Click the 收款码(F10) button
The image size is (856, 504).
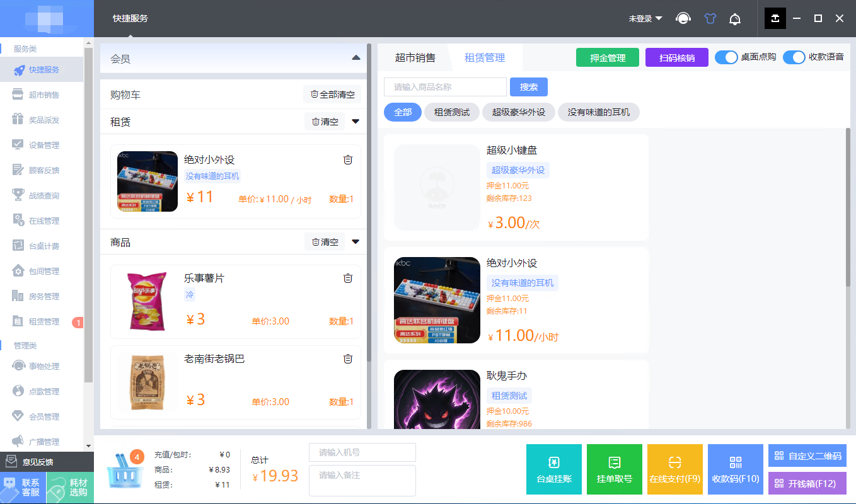(x=736, y=470)
